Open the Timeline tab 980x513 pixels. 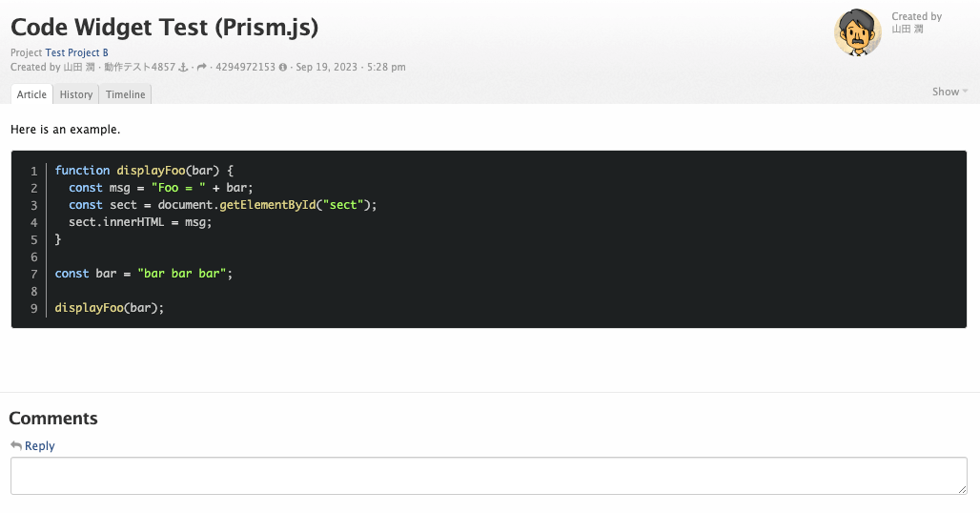point(125,94)
